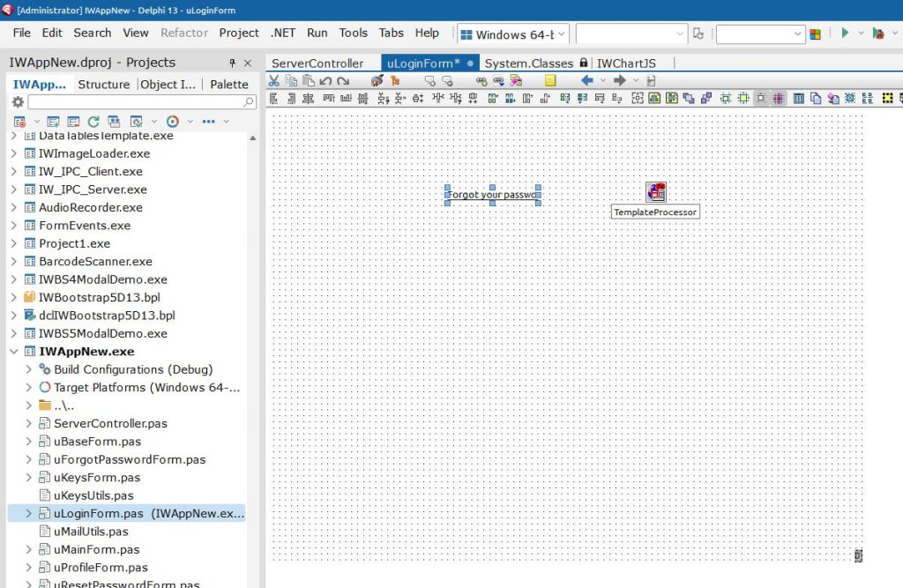This screenshot has width=903, height=588.
Task: Click the Refresh icon in Projects panel
Action: pyautogui.click(x=93, y=122)
